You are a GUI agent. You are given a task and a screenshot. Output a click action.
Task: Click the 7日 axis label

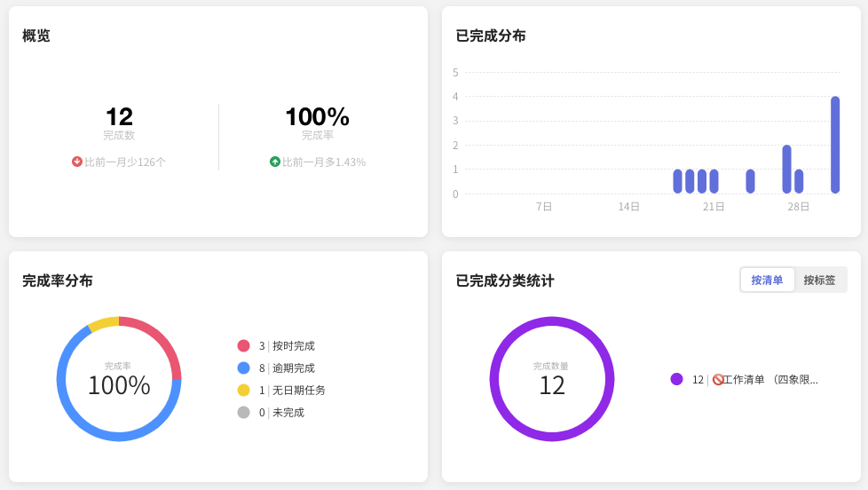pos(543,207)
